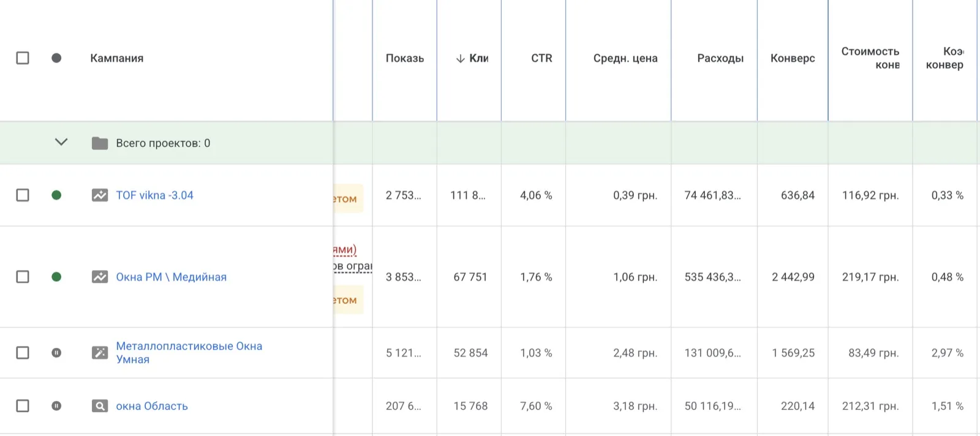Viewport: 980px width, 436px height.
Task: Click the CTR value 7,60 %
Action: pyautogui.click(x=536, y=406)
